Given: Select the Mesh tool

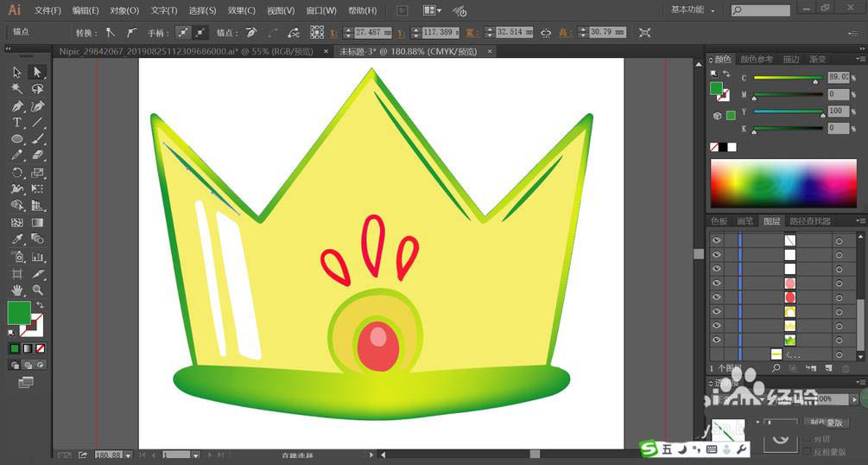Looking at the screenshot, I should click(17, 223).
